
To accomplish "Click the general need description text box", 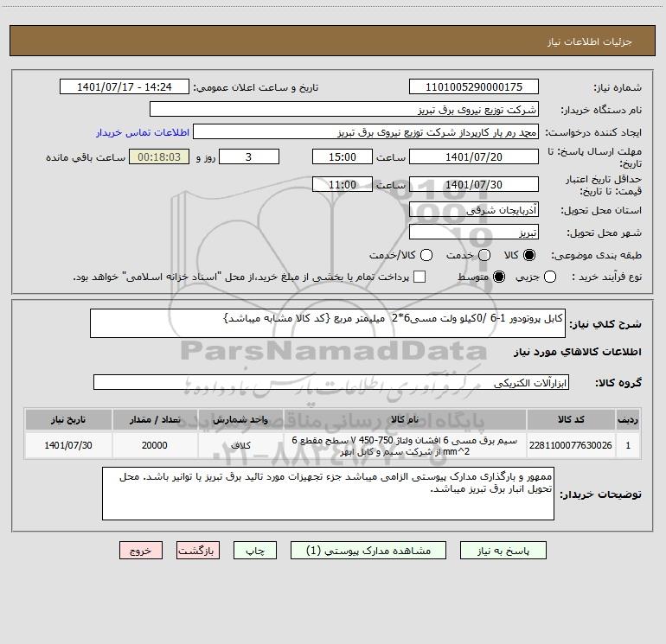I will (328, 323).
